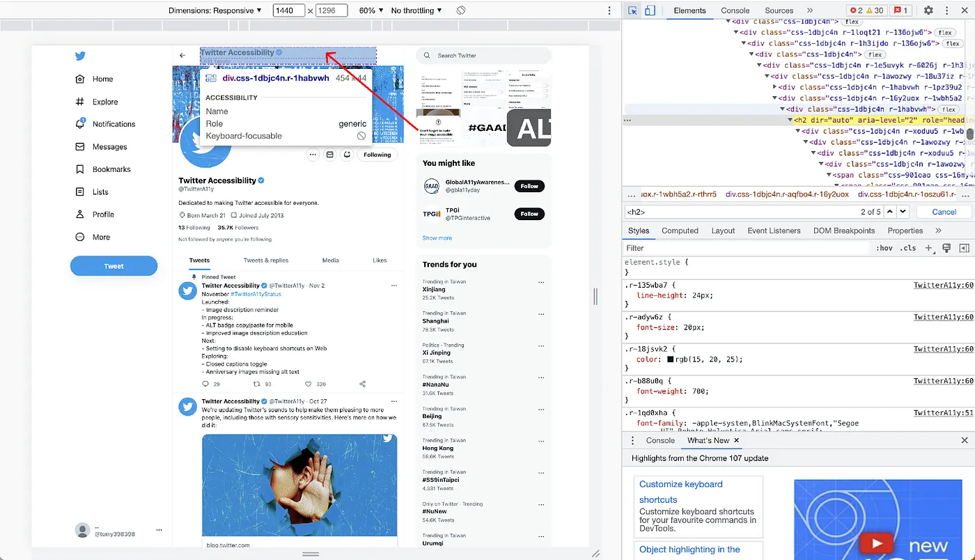Open the Layout tab
The image size is (975, 560).
tap(723, 231)
